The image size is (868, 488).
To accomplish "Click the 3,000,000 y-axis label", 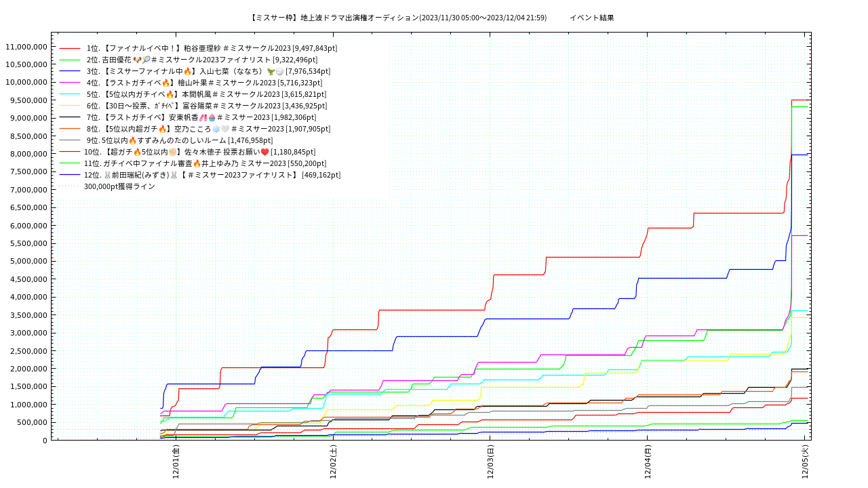I will (x=28, y=333).
